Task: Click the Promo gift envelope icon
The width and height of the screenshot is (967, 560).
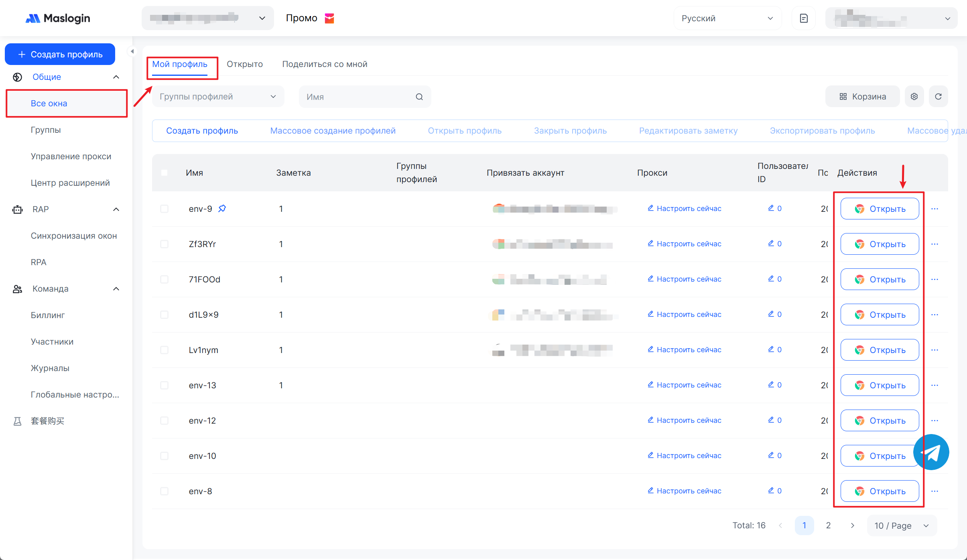Action: 329,18
